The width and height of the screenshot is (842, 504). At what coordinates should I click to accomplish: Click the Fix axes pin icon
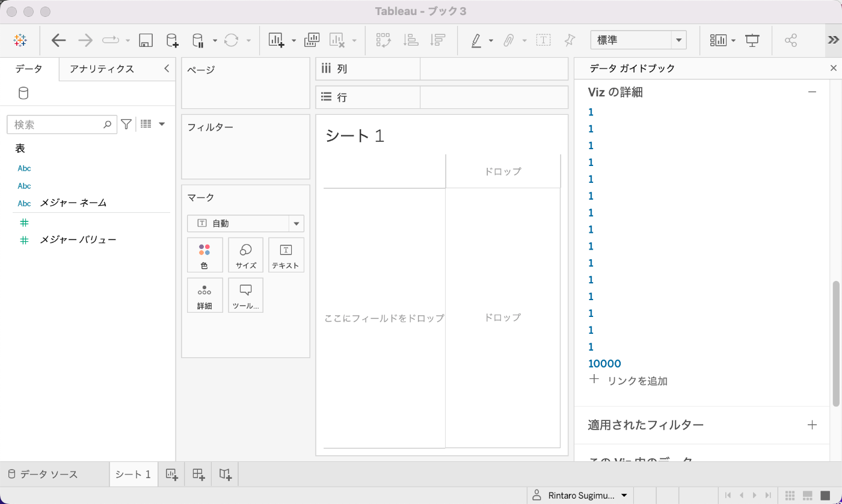tap(570, 40)
